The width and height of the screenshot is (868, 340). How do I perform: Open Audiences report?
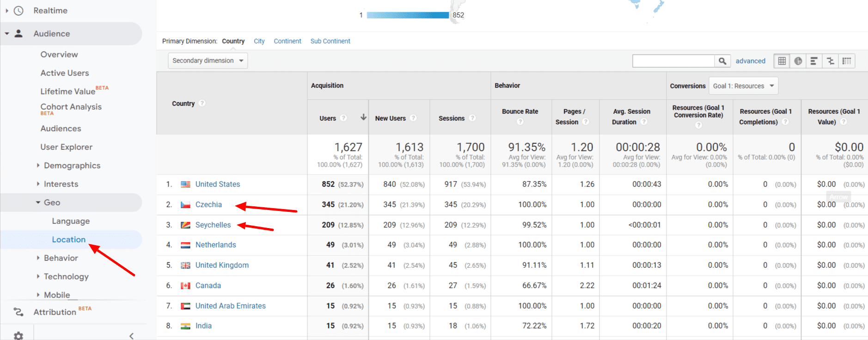coord(61,129)
